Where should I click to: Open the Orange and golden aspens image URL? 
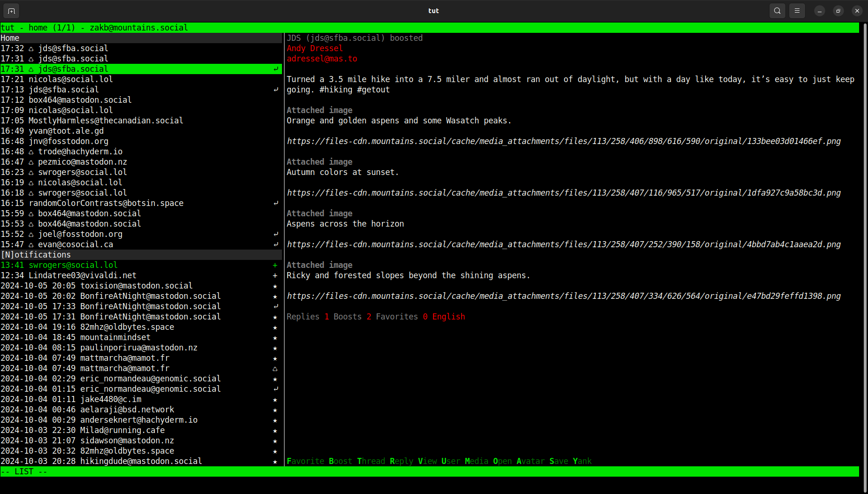coord(563,141)
